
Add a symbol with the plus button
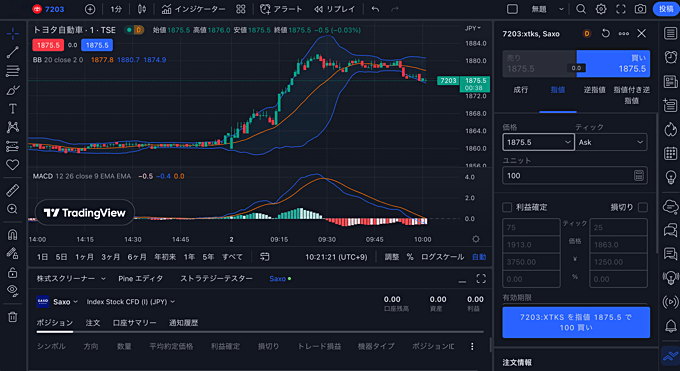tap(90, 9)
